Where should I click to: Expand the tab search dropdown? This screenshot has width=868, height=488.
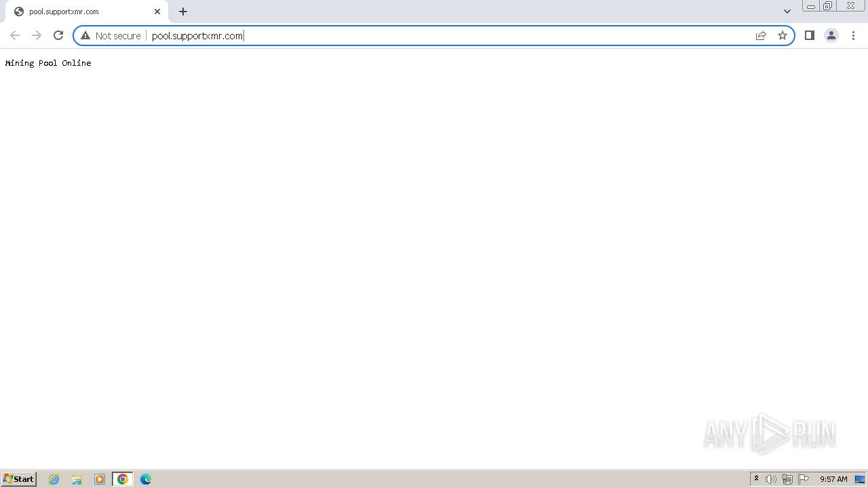(787, 12)
